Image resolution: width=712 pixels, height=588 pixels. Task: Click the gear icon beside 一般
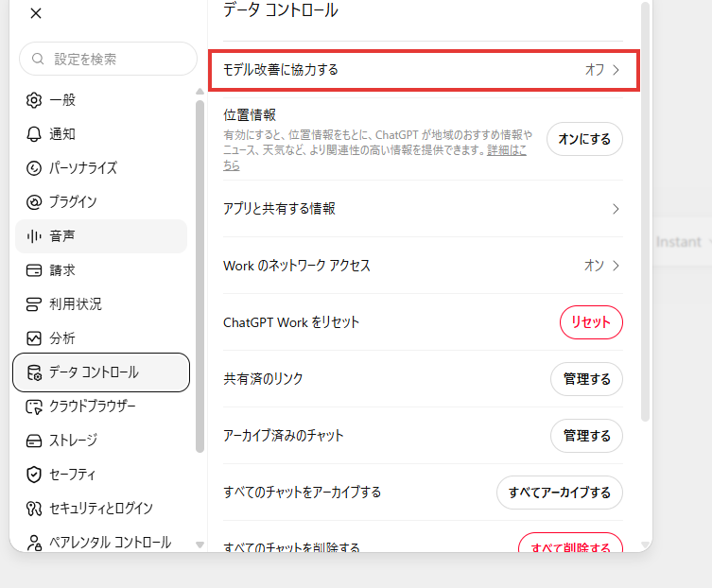tap(34, 100)
